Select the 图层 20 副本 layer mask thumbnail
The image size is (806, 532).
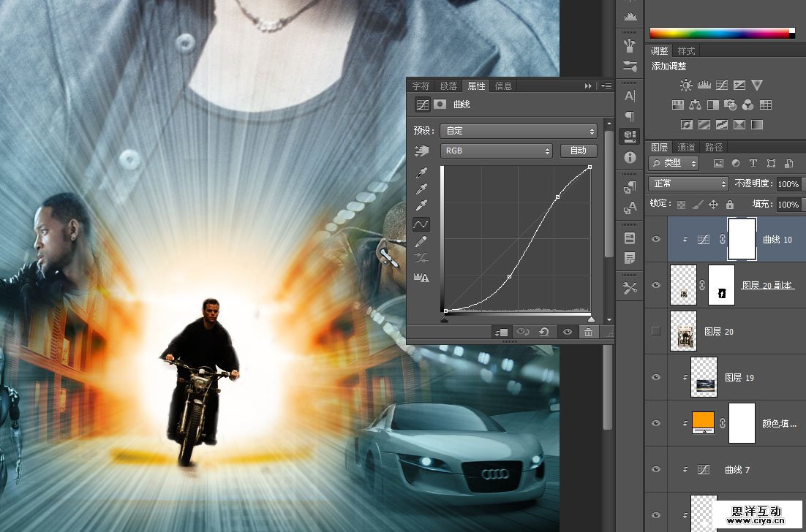(721, 285)
